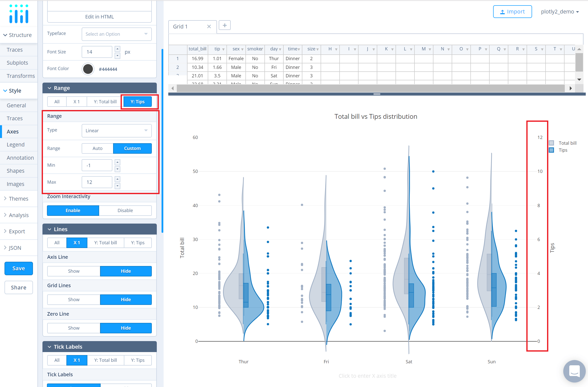Image resolution: width=588 pixels, height=387 pixels.
Task: Open the axis Type dropdown showing Linear
Action: click(116, 130)
